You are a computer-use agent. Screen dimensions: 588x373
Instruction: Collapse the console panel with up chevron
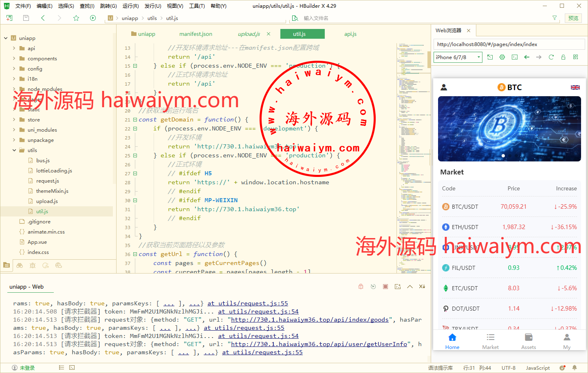[410, 287]
